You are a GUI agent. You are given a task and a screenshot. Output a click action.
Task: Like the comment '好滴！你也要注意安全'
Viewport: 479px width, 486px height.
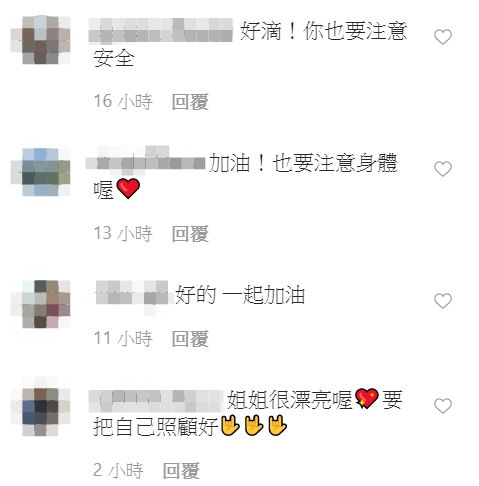coord(442,37)
